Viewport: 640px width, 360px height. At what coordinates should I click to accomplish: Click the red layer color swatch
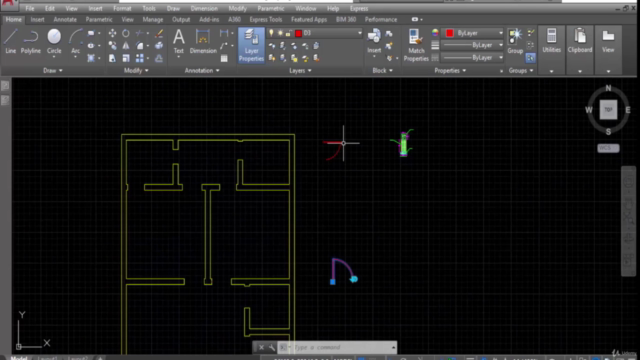tap(298, 33)
